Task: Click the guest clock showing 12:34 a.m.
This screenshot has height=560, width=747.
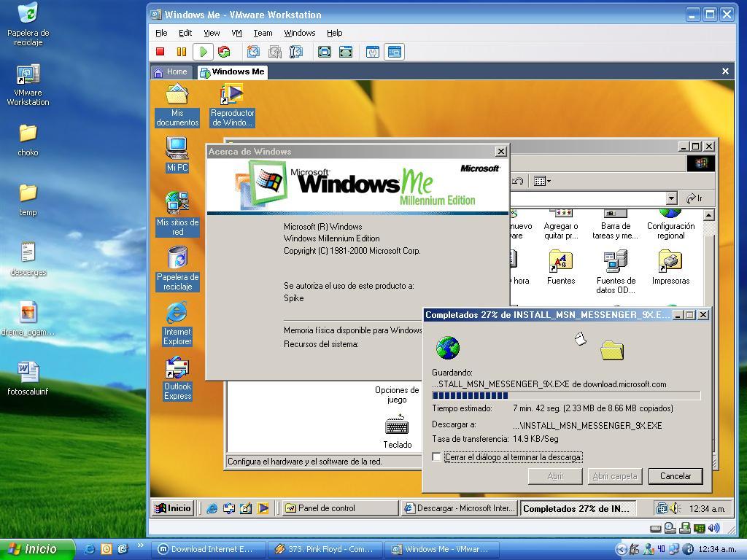Action: [707, 508]
